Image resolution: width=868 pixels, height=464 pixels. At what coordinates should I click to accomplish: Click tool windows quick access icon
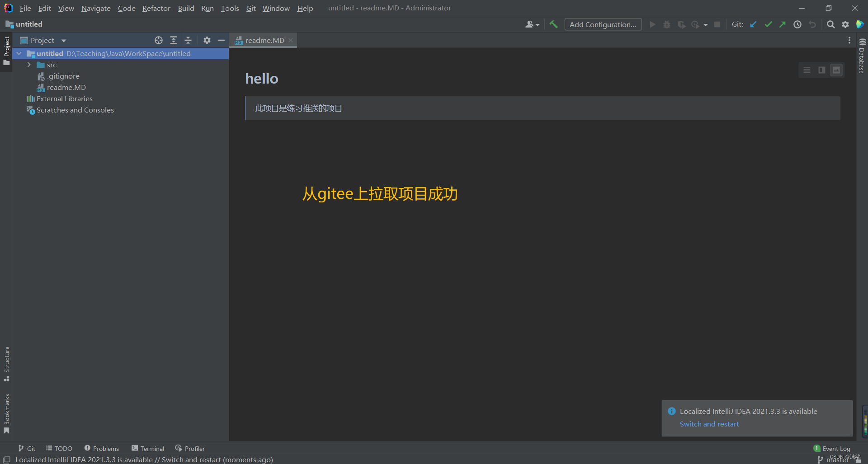pos(7,459)
